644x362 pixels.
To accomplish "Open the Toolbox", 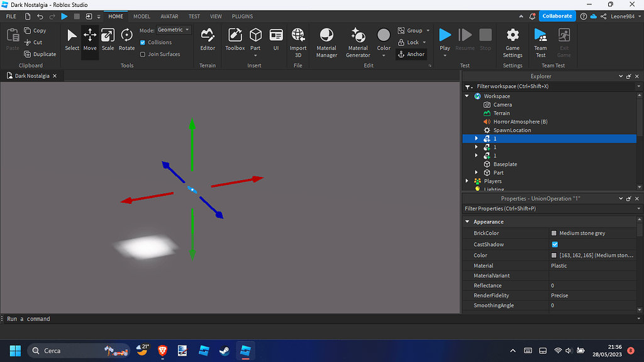I will click(235, 40).
